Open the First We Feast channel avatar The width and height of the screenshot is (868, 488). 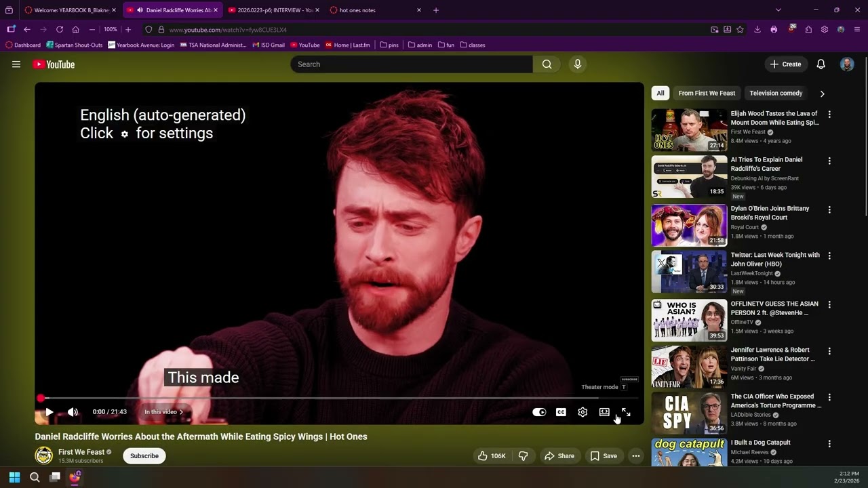point(44,455)
